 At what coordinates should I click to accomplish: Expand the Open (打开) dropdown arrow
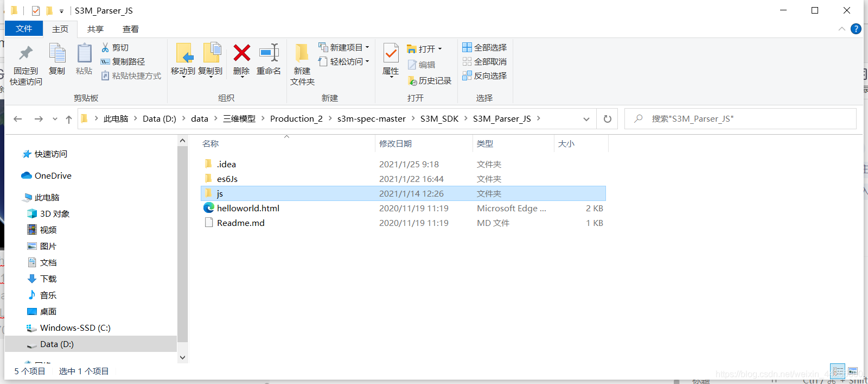coord(440,49)
